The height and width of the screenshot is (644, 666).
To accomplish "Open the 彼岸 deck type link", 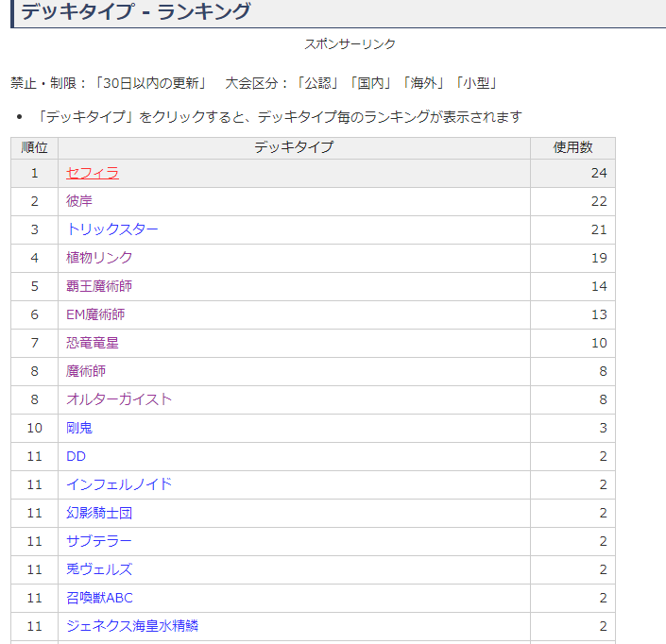I will [79, 201].
